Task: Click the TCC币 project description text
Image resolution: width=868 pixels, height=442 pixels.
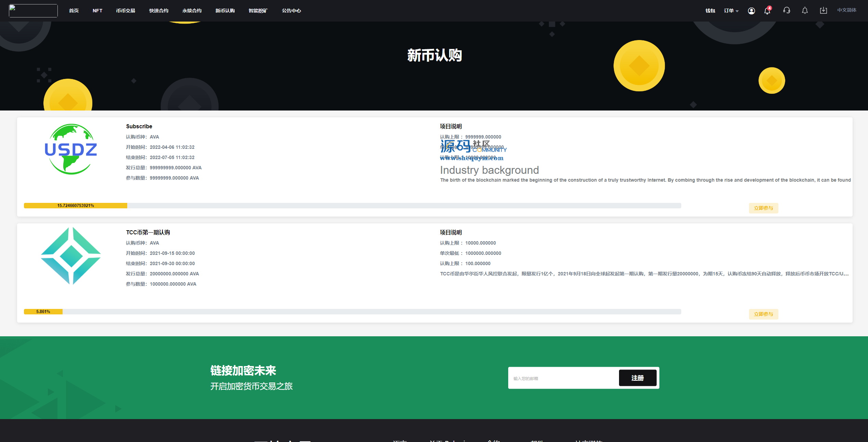Action: click(644, 274)
